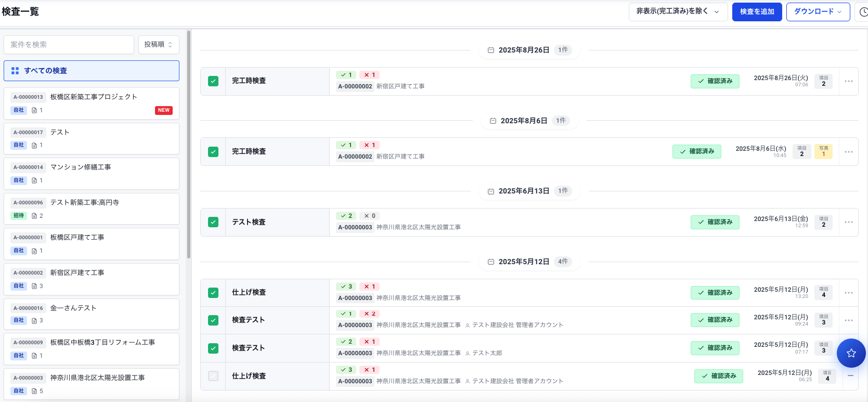The height and width of the screenshot is (402, 868).
Task: Click calendar icon beside 2025年5月12日 header
Action: tap(490, 262)
